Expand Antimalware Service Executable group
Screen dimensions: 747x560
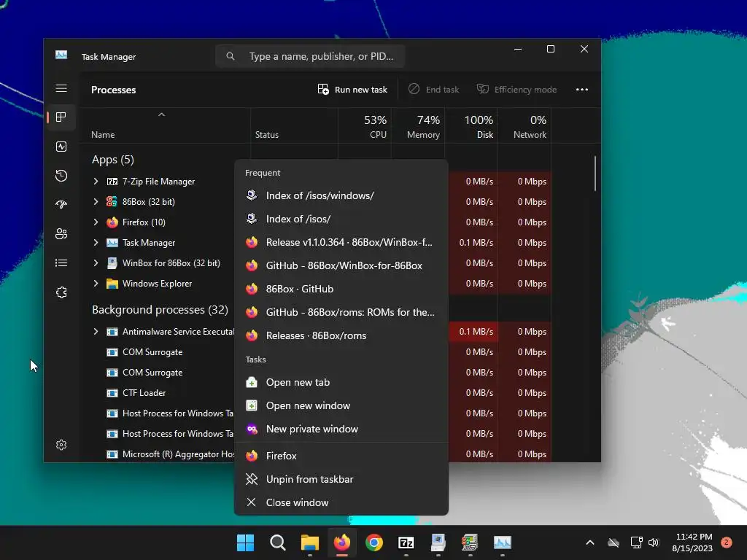tap(96, 332)
